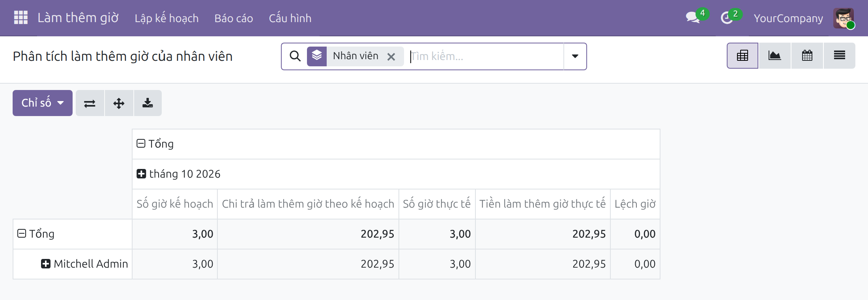Viewport: 868px width, 300px height.
Task: Open the apps grid menu
Action: click(x=21, y=18)
